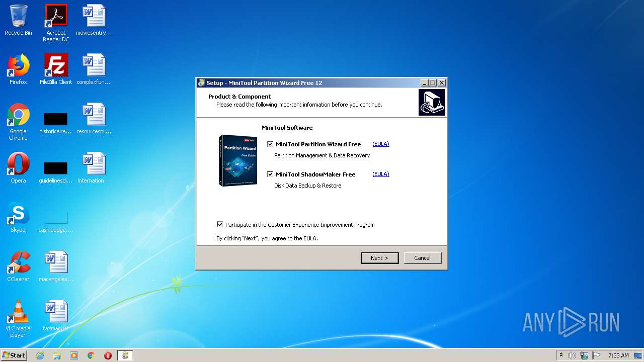The image size is (644, 362).
Task: Show hidden tray icons arrow
Action: [x=561, y=355]
